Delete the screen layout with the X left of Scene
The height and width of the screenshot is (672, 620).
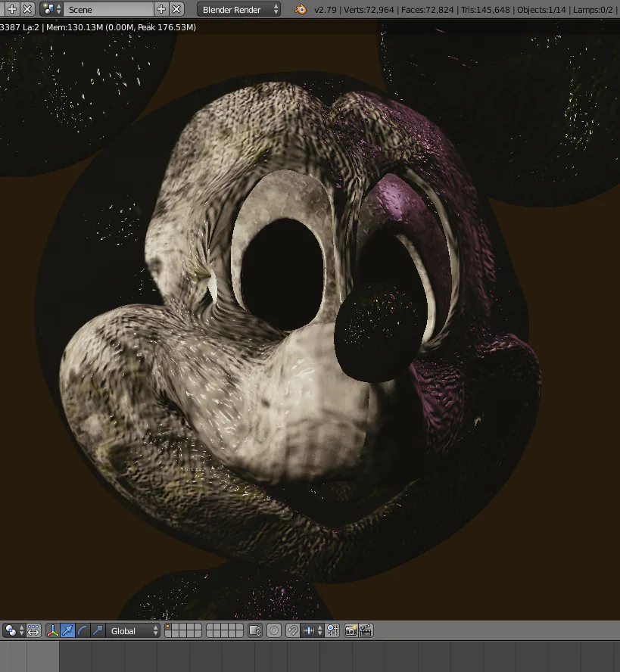27,9
